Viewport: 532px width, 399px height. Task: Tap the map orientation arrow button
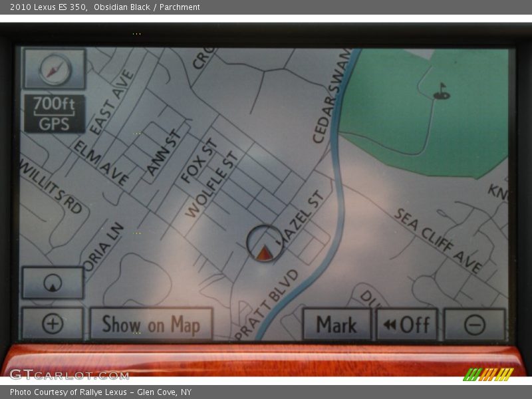point(53,283)
